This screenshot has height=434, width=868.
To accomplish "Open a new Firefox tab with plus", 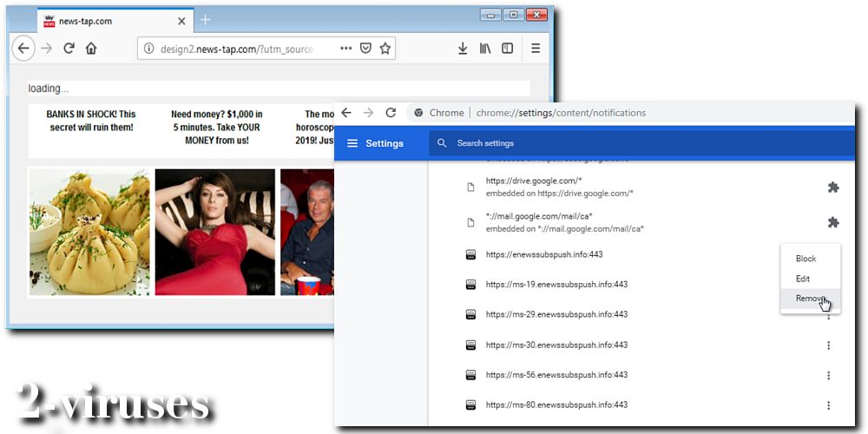I will click(206, 20).
